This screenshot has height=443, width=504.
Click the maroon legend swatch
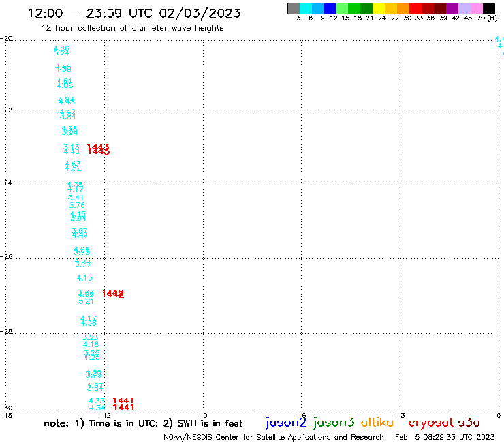[x=440, y=8]
